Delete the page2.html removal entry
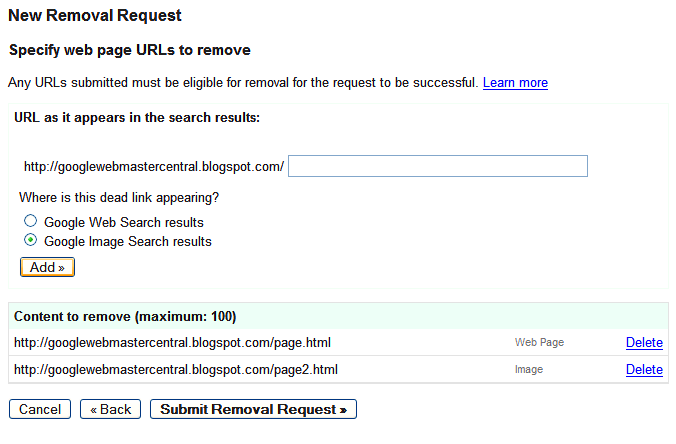Image resolution: width=676 pixels, height=444 pixels. [644, 369]
